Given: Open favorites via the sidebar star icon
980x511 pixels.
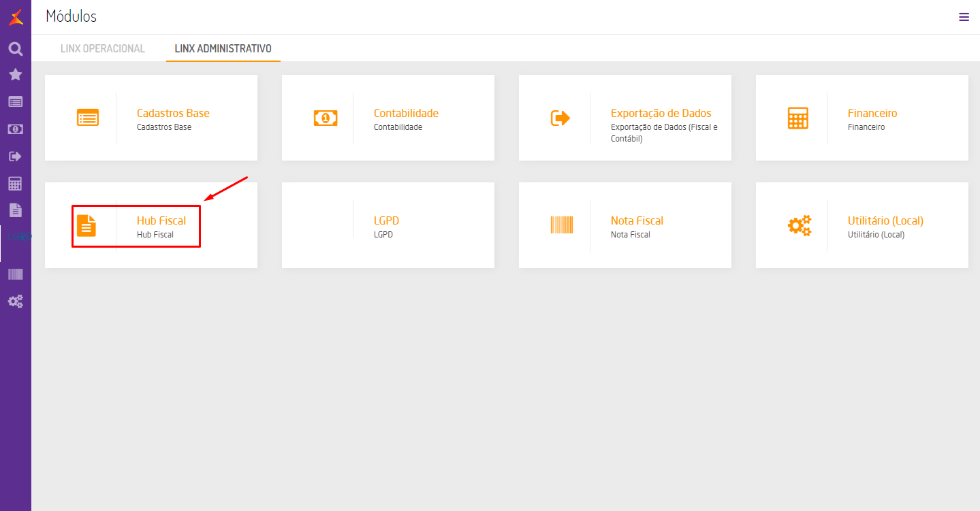Looking at the screenshot, I should (x=16, y=75).
